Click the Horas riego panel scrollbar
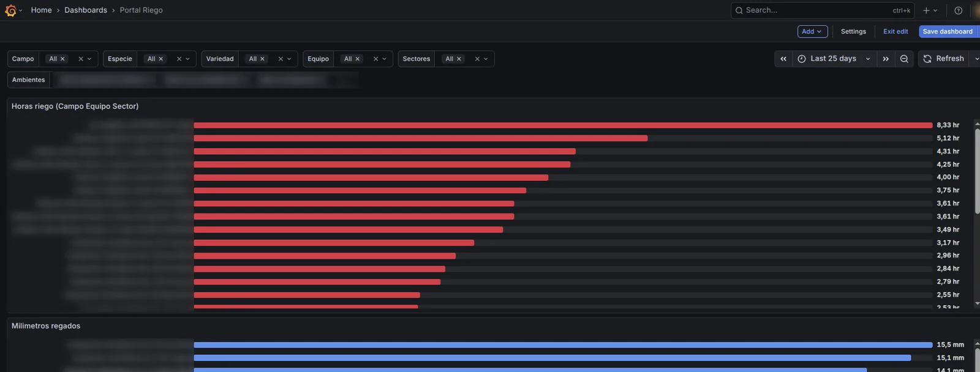The height and width of the screenshot is (372, 980). tap(977, 171)
